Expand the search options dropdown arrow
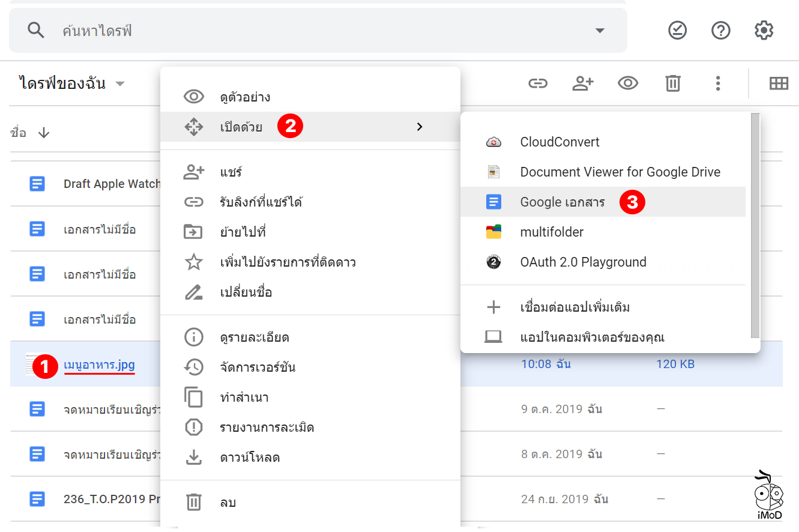 click(x=599, y=31)
